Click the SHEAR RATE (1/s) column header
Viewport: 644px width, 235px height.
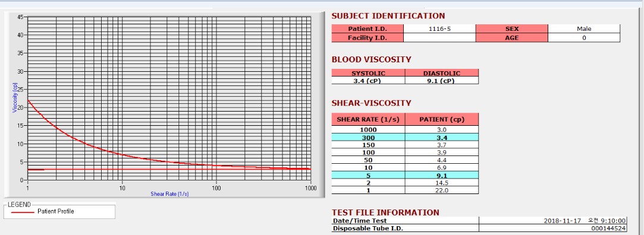pyautogui.click(x=369, y=119)
